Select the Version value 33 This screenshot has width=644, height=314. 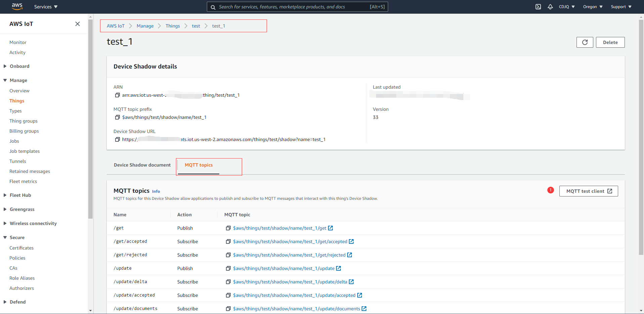pos(375,117)
